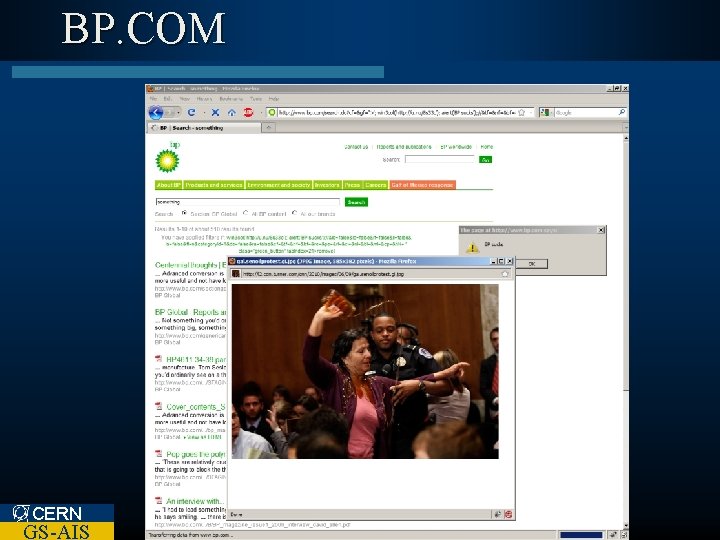
Task: Open a new tab with the tab-strip button
Action: tap(269, 127)
